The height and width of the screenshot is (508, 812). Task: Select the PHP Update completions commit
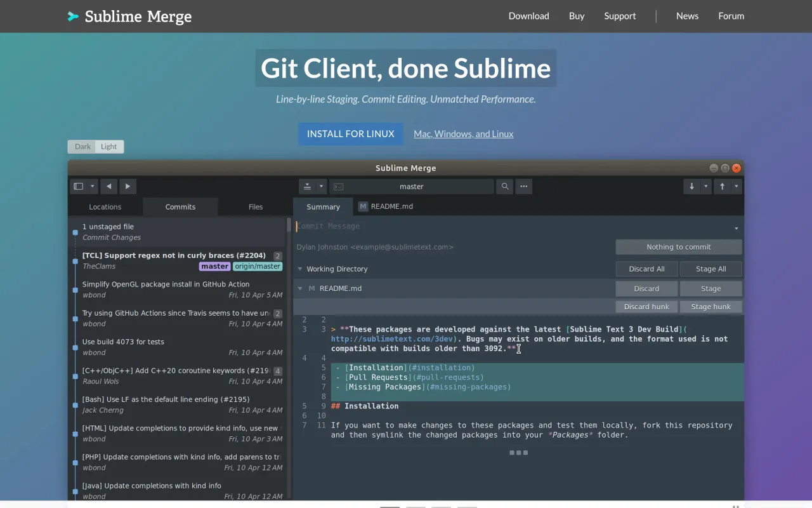[x=178, y=462]
